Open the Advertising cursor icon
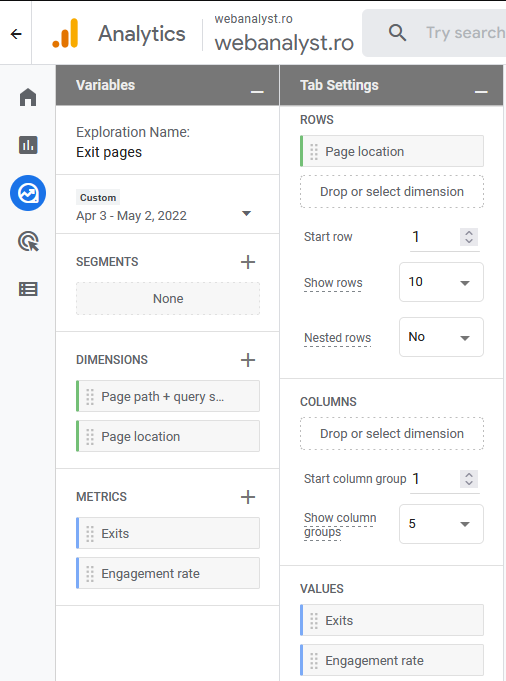This screenshot has height=681, width=506. click(x=28, y=241)
